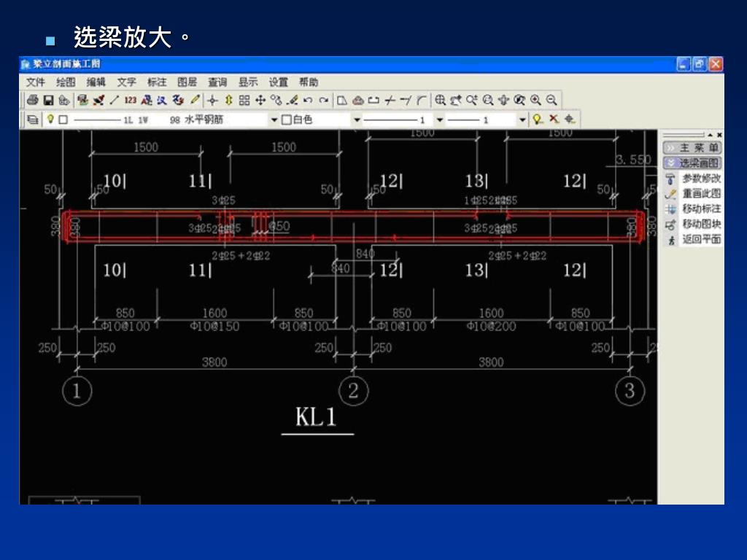Viewport: 747px width, 560px height.
Task: Close the side command panel
Action: [719, 135]
